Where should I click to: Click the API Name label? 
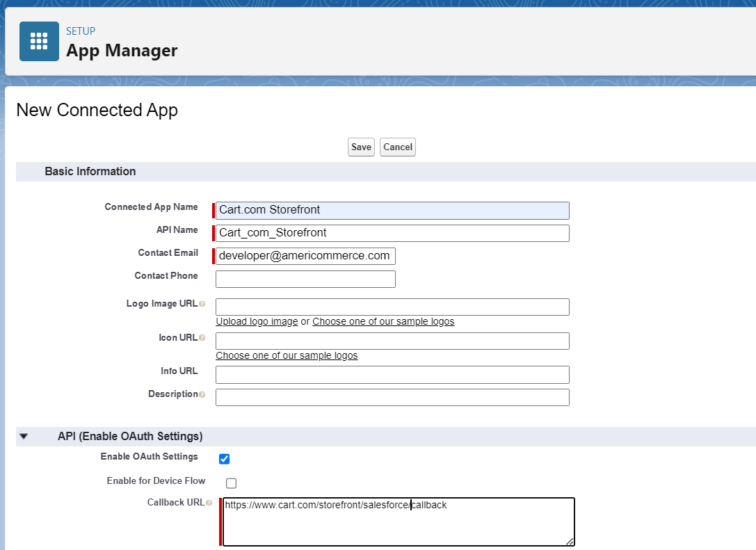pos(177,230)
